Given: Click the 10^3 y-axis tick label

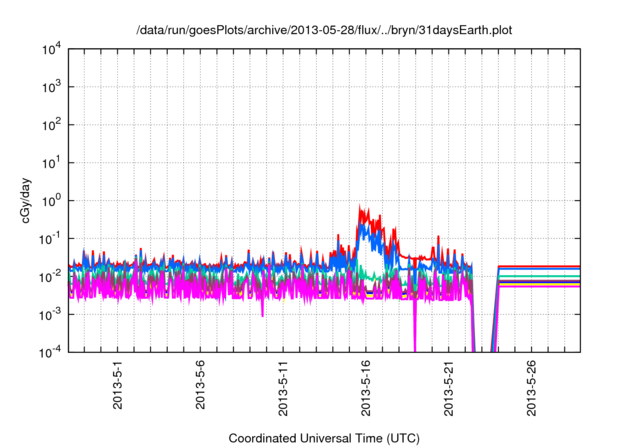Looking at the screenshot, I should point(52,88).
